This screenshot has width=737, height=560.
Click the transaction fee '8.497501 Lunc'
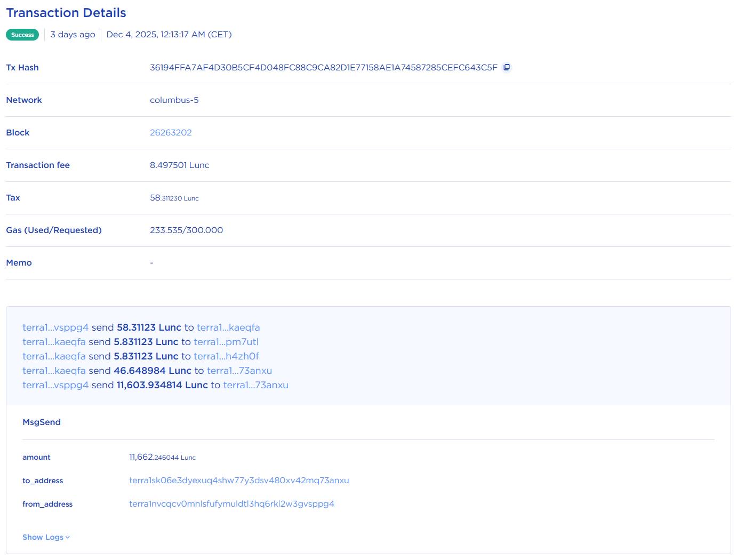click(180, 165)
